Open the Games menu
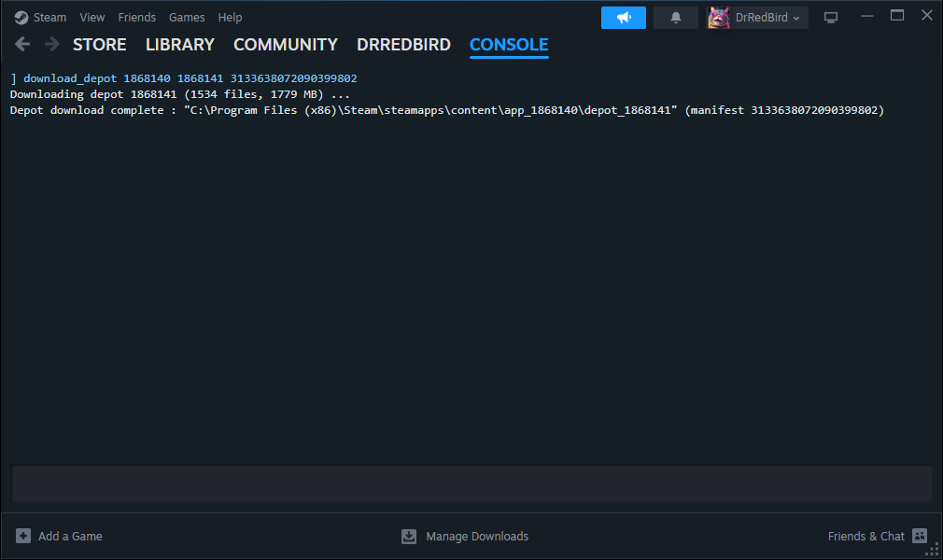This screenshot has height=560, width=943. tap(187, 18)
